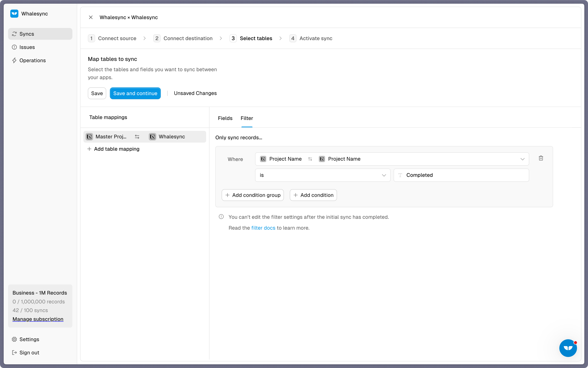Click the chevron after Connect destination step
This screenshot has height=368, width=588.
pyautogui.click(x=221, y=38)
